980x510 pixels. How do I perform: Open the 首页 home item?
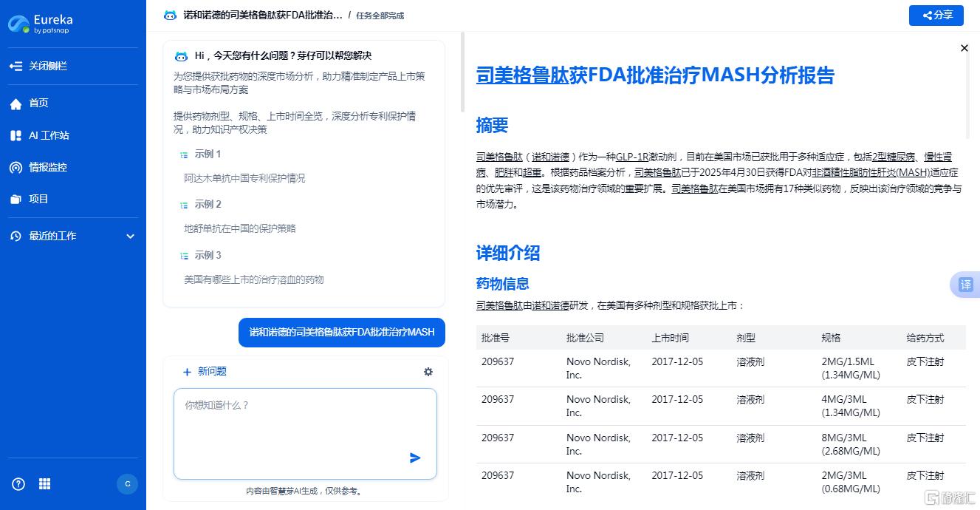(x=38, y=103)
